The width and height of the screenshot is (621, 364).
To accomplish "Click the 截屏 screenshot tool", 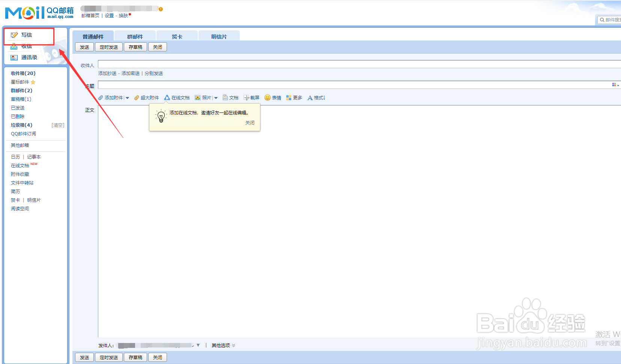I will point(251,98).
